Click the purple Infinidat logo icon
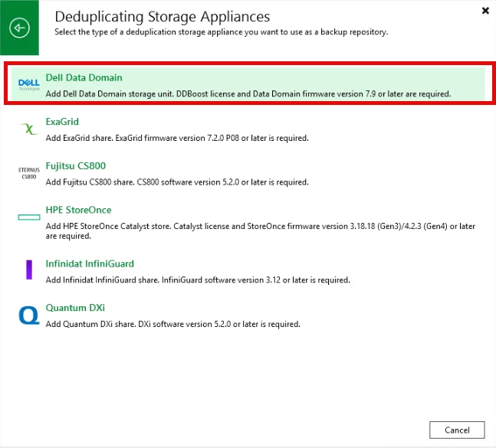Image resolution: width=496 pixels, height=448 pixels. point(29,270)
